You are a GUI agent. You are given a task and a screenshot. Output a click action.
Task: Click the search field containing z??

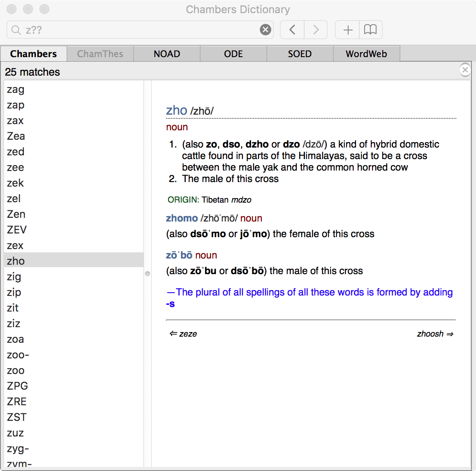coord(140,30)
